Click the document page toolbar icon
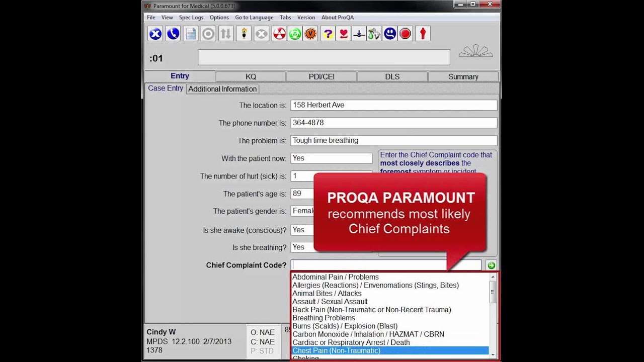The image size is (644, 362). coord(191,34)
